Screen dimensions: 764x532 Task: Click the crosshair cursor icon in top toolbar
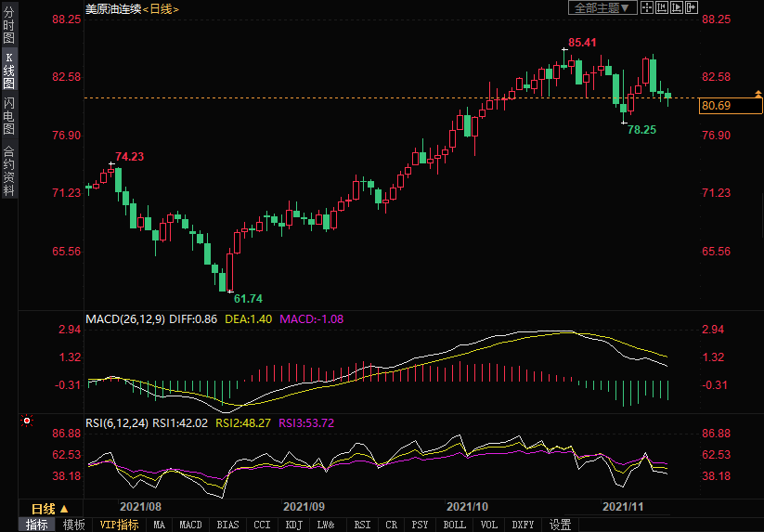point(647,7)
